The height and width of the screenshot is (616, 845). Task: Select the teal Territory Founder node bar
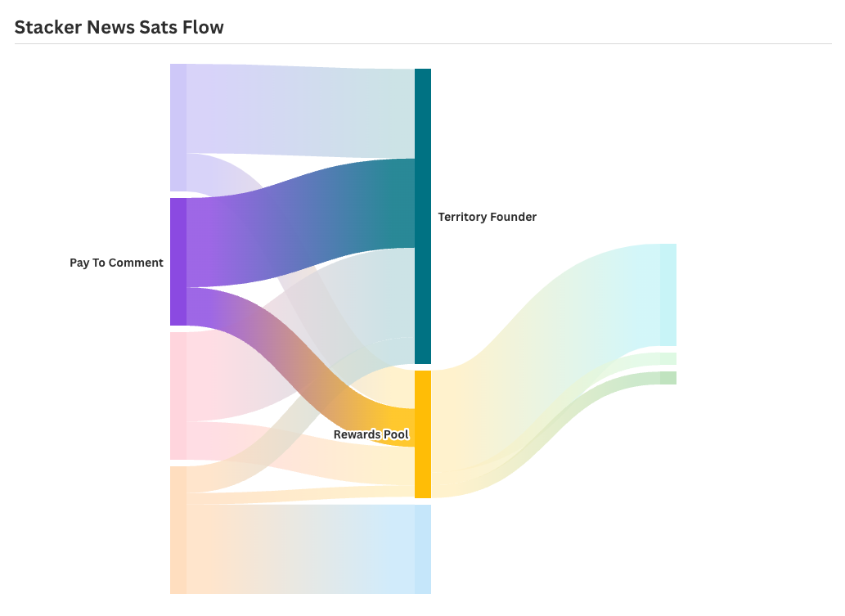(x=423, y=216)
